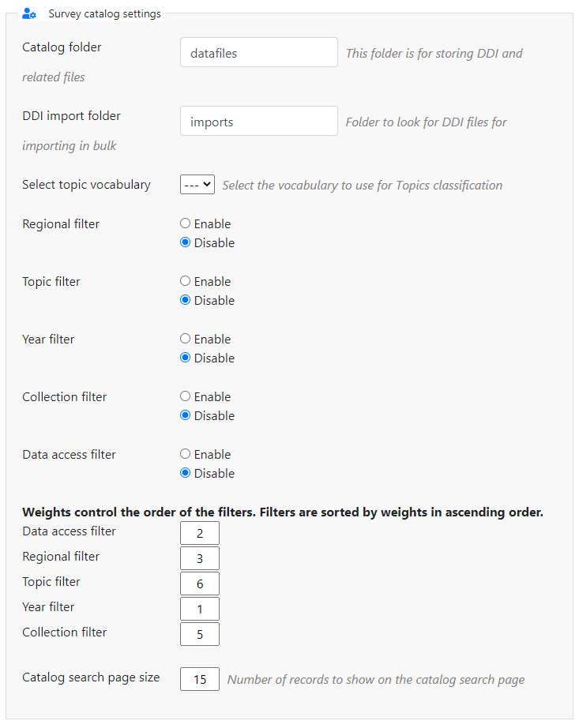Viewport: 579px width, 728px height.
Task: Open the Select topic vocabulary dropdown
Action: tap(197, 184)
